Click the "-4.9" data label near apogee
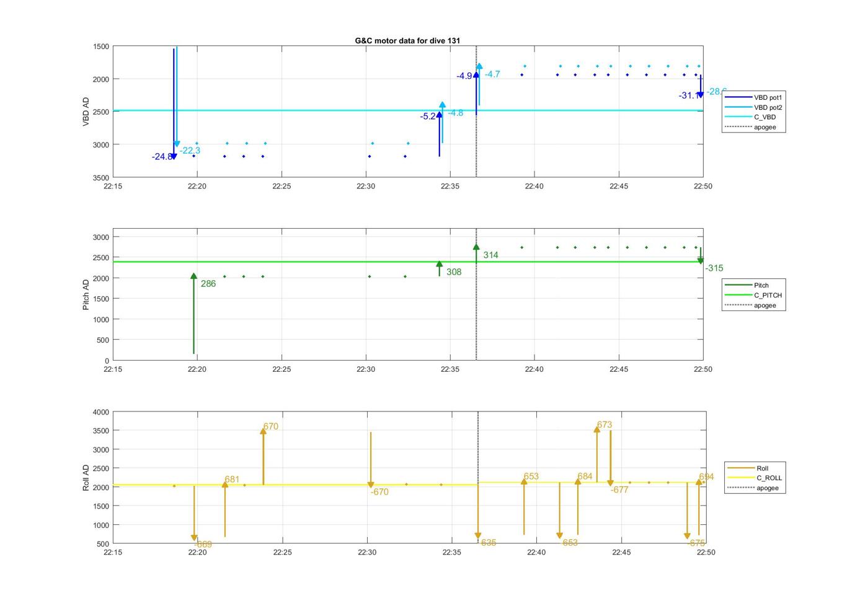Viewport: 868px width, 611px height. 464,76
